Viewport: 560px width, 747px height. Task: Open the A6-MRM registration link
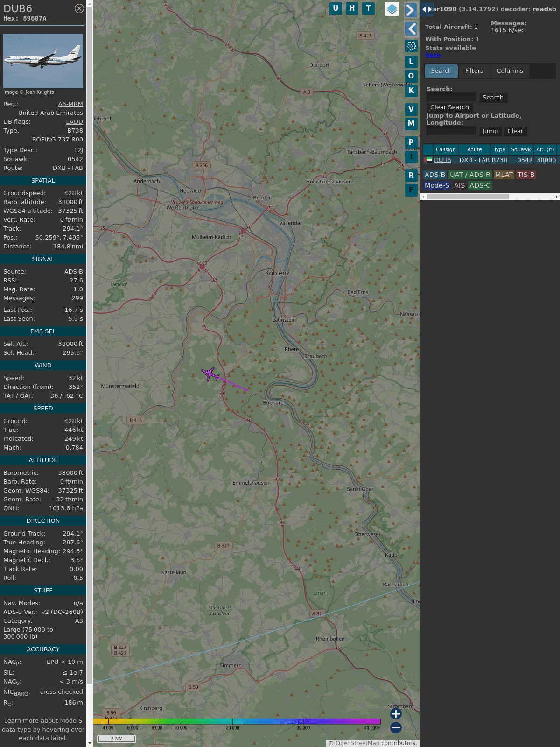[70, 104]
